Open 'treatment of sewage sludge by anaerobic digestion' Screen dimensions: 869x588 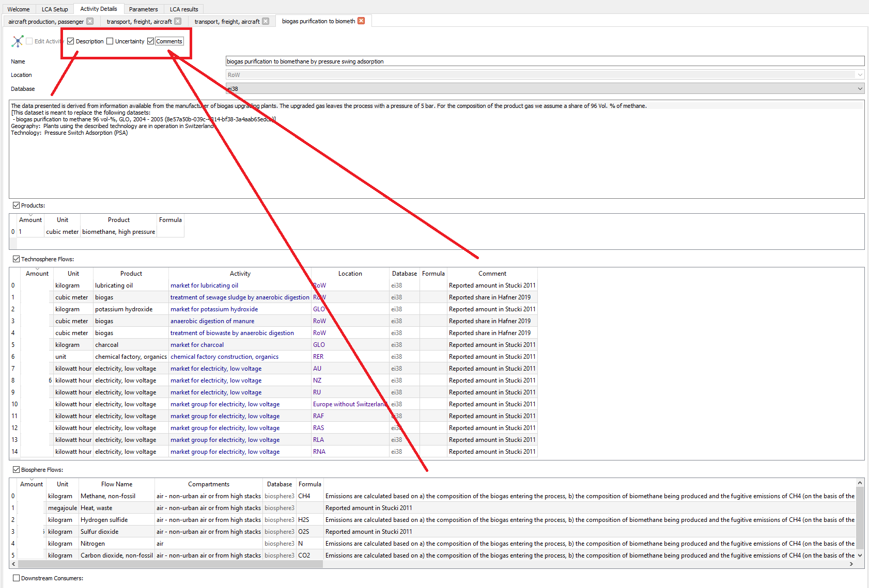tap(239, 297)
